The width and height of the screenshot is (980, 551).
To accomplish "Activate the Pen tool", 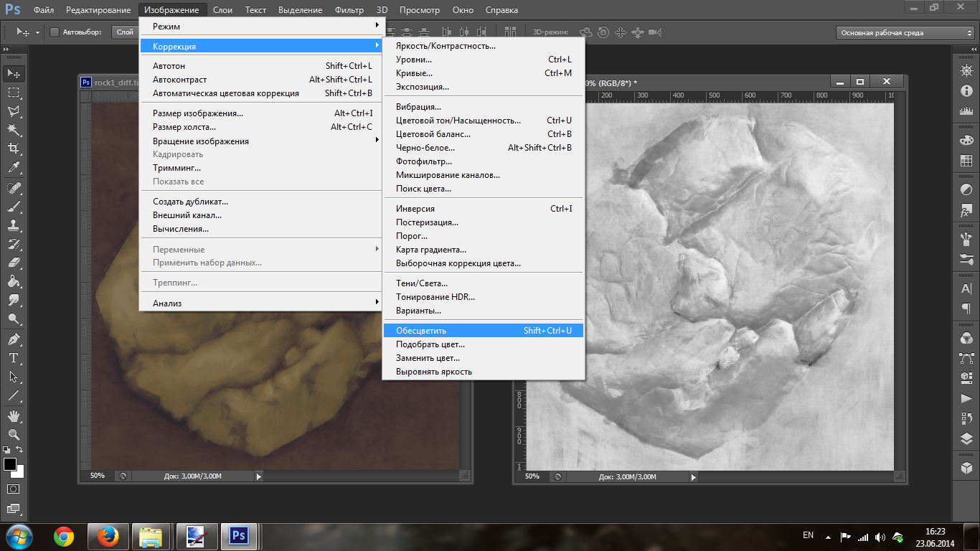I will tap(13, 339).
